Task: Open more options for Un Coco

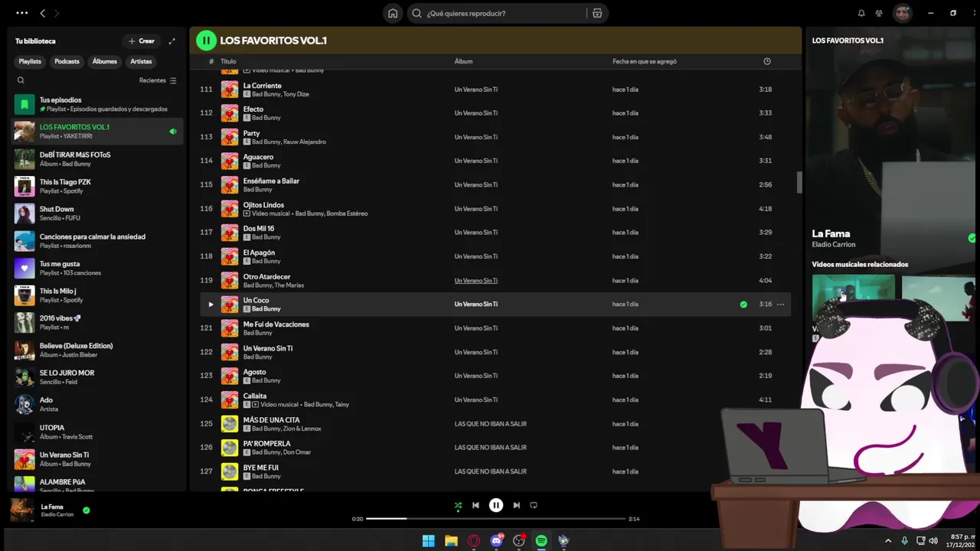Action: point(780,305)
